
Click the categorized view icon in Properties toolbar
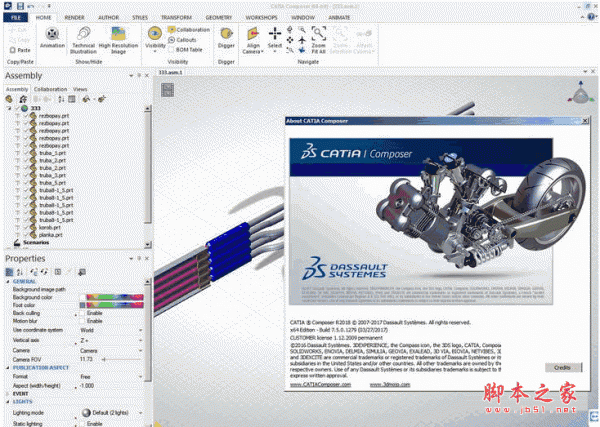[9, 272]
